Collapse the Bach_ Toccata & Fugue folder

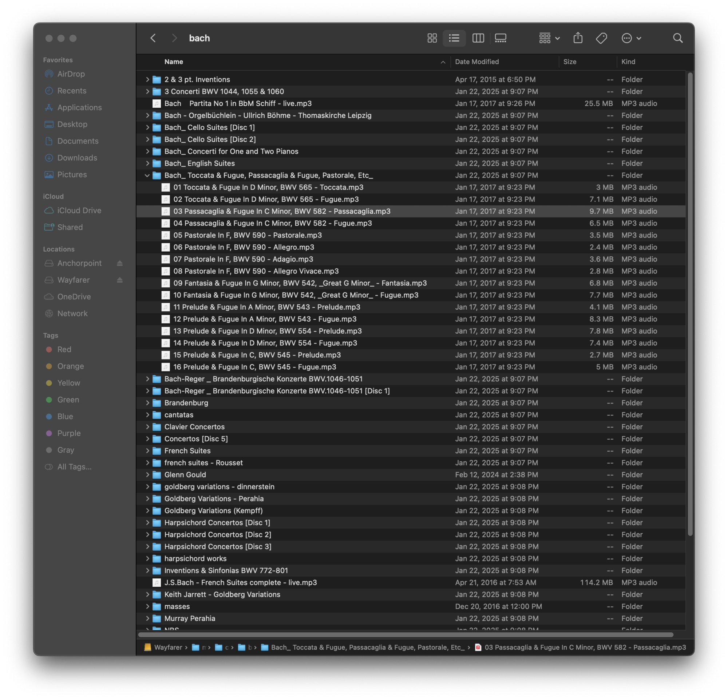(x=147, y=176)
